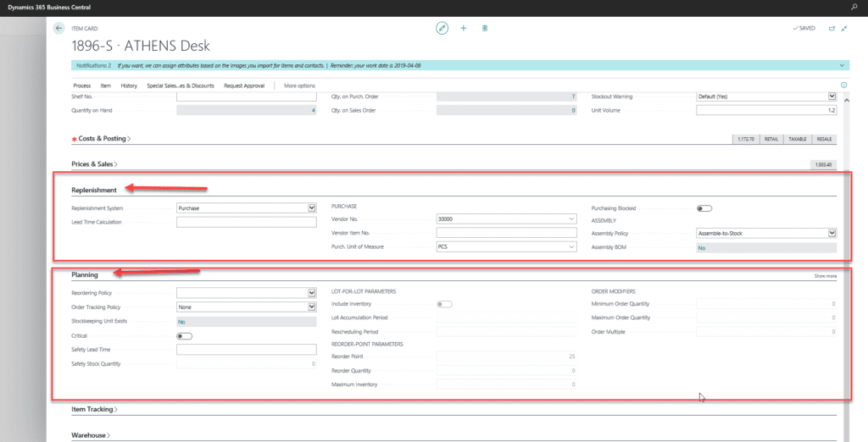Click the collapse page arrows icon
Viewport: 868px width, 442px height.
[x=844, y=28]
